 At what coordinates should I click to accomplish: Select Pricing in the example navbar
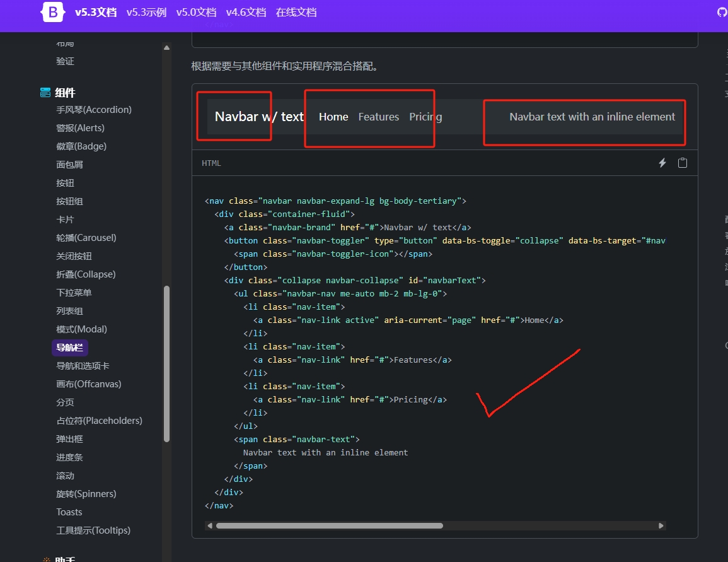coord(425,117)
